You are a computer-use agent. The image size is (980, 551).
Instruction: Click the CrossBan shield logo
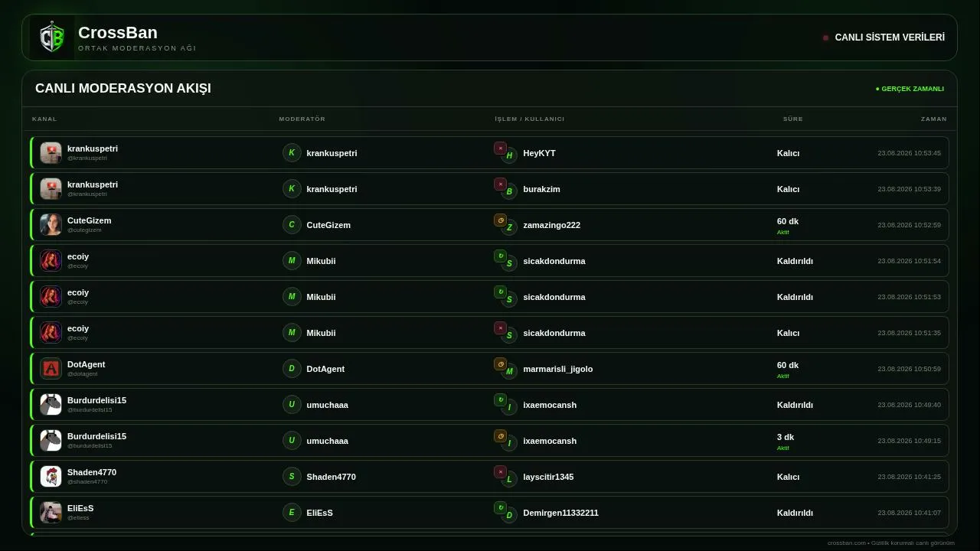pos(52,37)
